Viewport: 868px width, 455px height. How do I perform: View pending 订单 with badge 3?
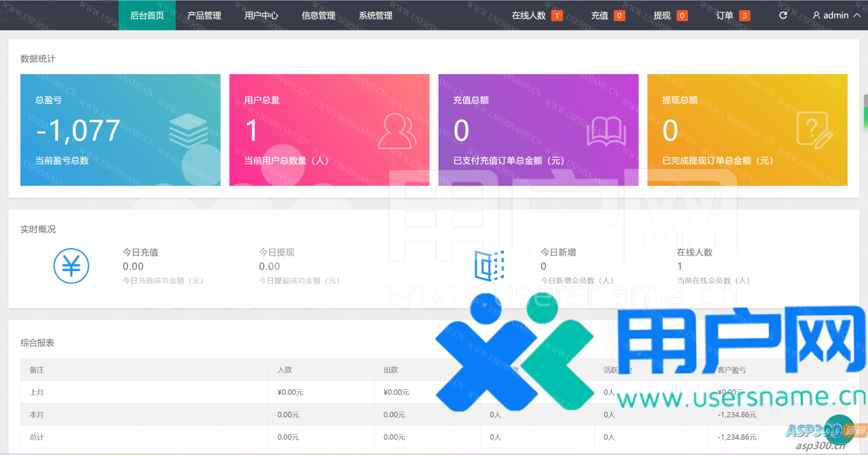(733, 15)
